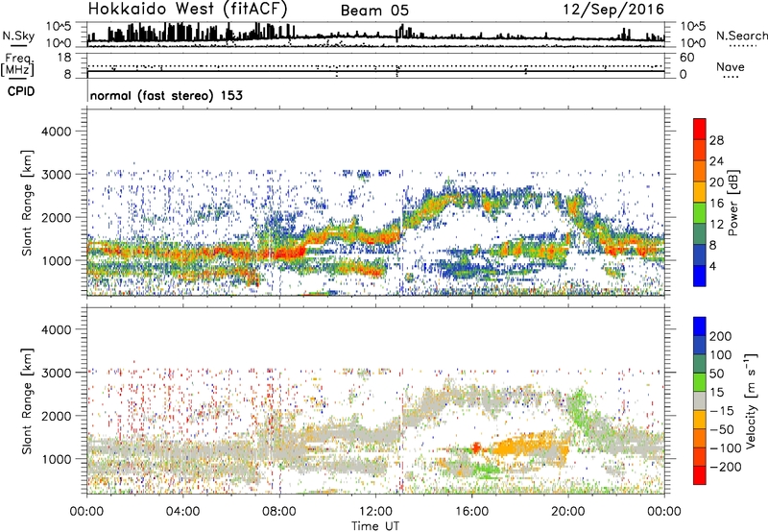The width and height of the screenshot is (768, 532).
Task: Click 'Slant Range [km]' label of power panel
Action: (27, 203)
